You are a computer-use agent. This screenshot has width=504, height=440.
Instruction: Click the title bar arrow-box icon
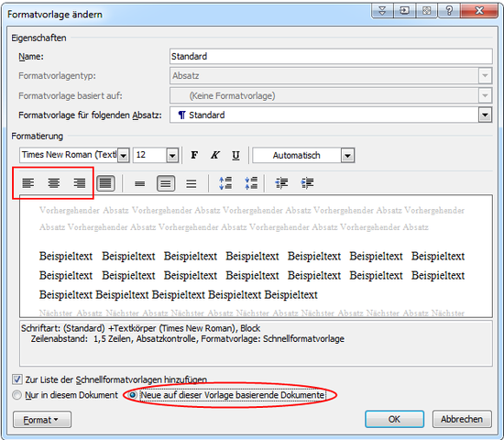[404, 11]
